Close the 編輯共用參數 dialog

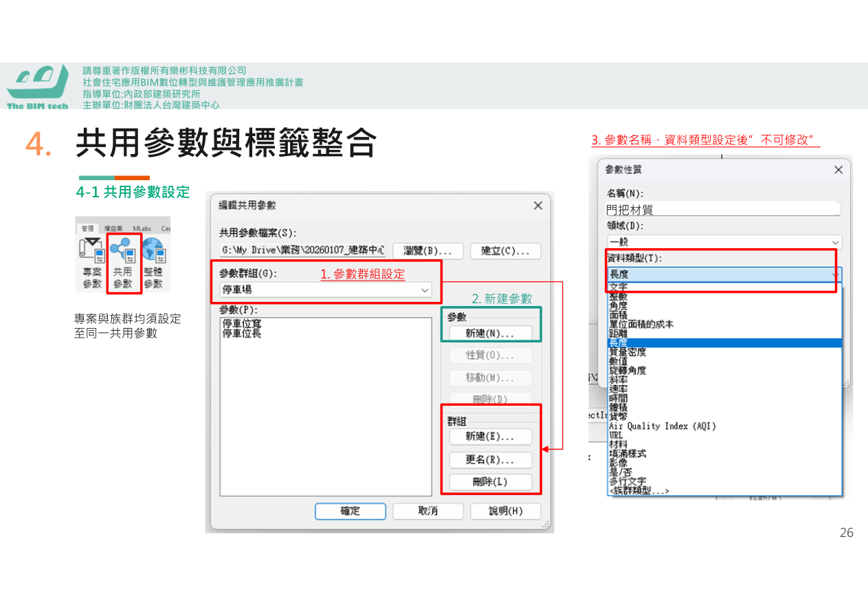(537, 206)
